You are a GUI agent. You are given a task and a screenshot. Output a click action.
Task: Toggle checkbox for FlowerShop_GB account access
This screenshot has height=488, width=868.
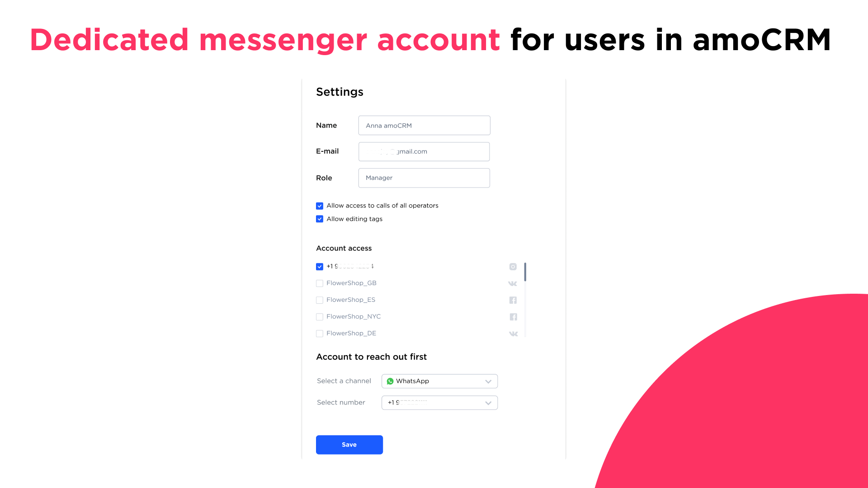pyautogui.click(x=320, y=283)
